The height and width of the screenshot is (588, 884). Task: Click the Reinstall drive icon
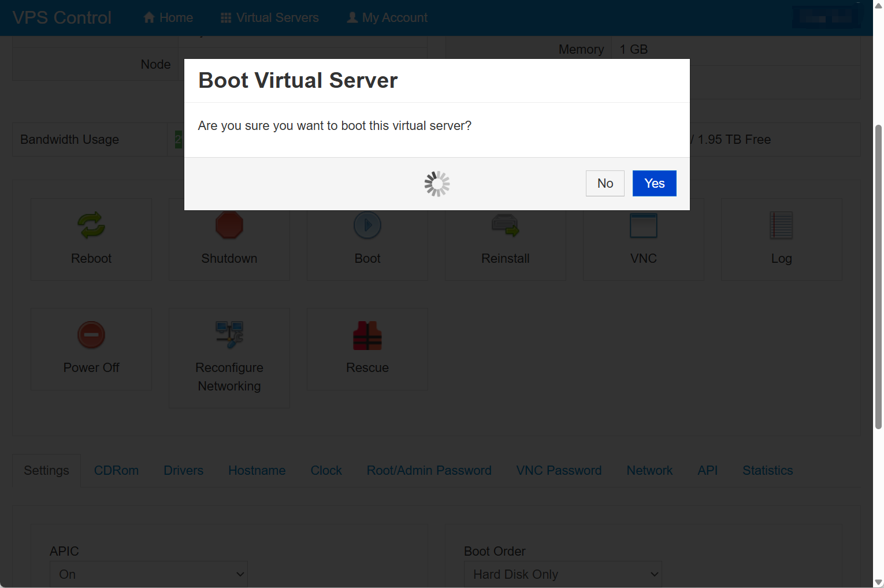point(506,225)
